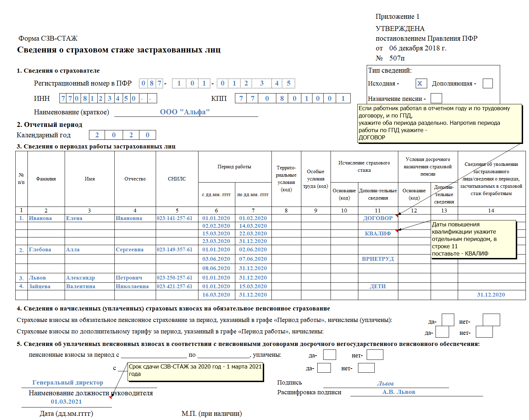The height and width of the screenshot is (420, 529).
Task: Select the Период работы column header
Action: pos(235,167)
